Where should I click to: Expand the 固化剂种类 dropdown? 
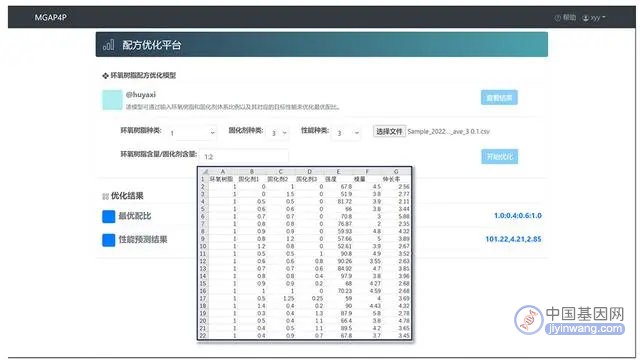279,133
